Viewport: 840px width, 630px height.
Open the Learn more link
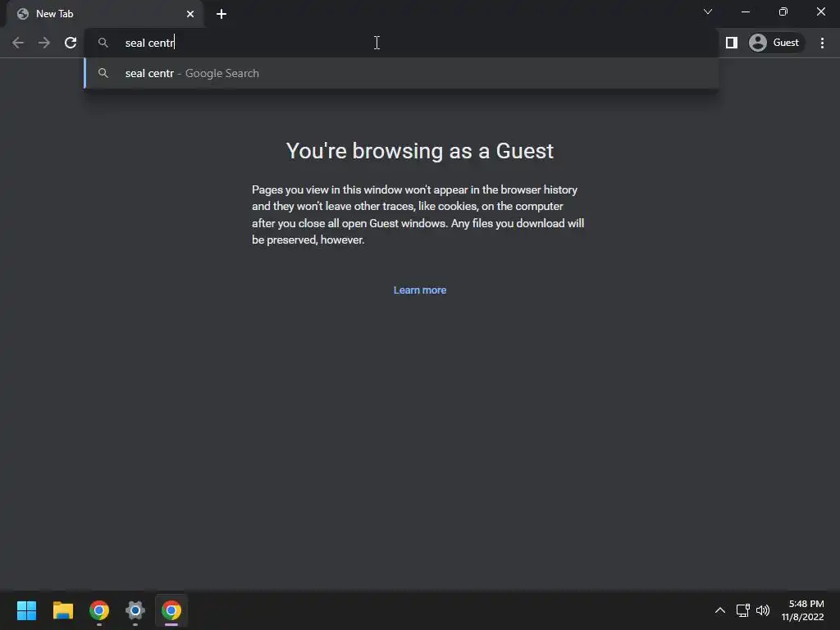(420, 290)
